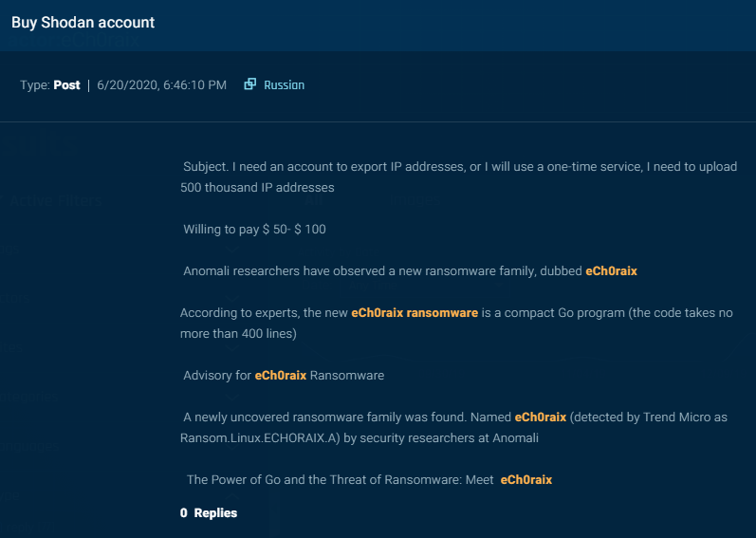
Task: Click the dimmed Active Filters heading
Action: tap(55, 200)
